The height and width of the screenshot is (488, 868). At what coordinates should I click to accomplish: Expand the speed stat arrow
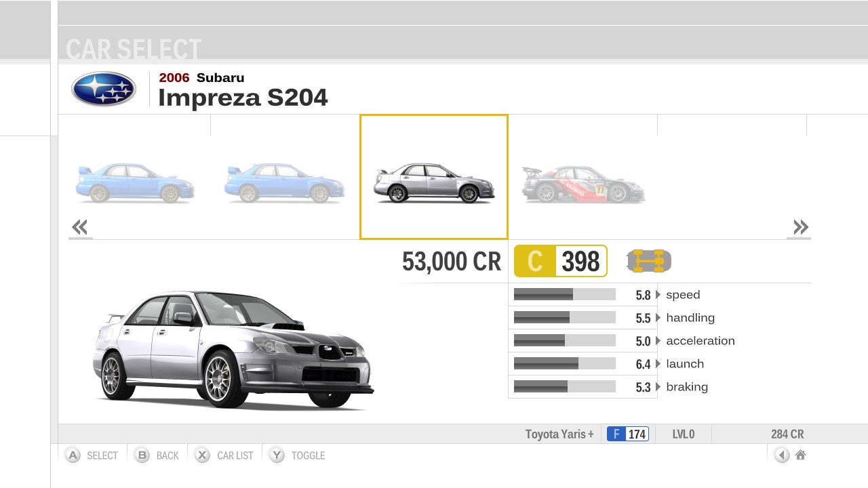(x=658, y=295)
